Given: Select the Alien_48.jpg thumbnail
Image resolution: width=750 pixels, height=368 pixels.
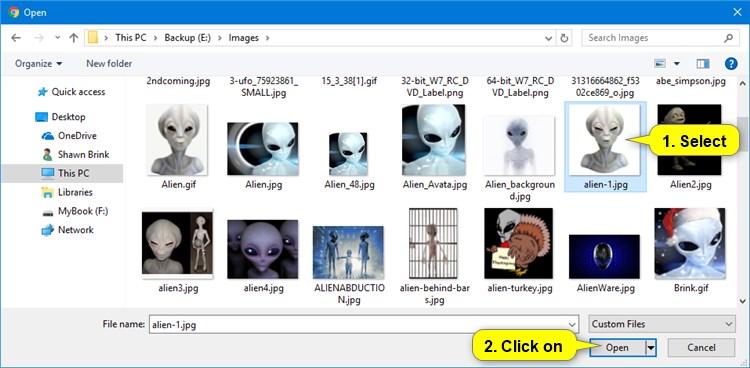Looking at the screenshot, I should 348,154.
